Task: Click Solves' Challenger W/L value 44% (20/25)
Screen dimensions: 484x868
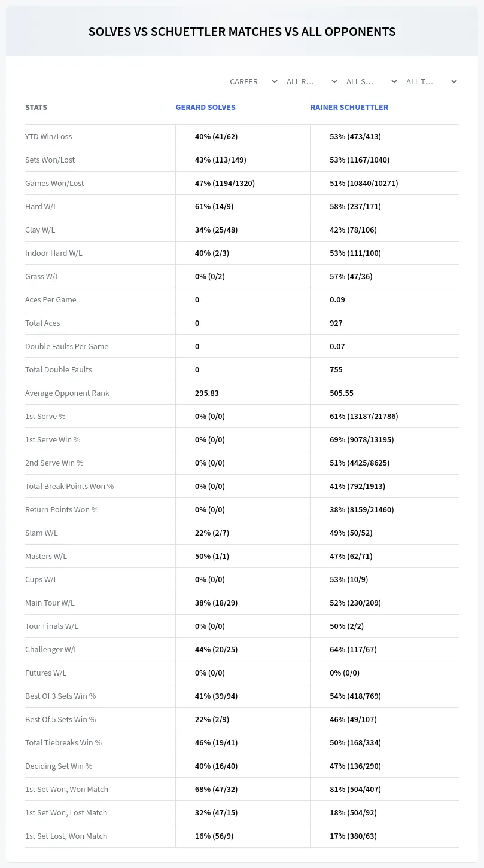Action: 216,649
